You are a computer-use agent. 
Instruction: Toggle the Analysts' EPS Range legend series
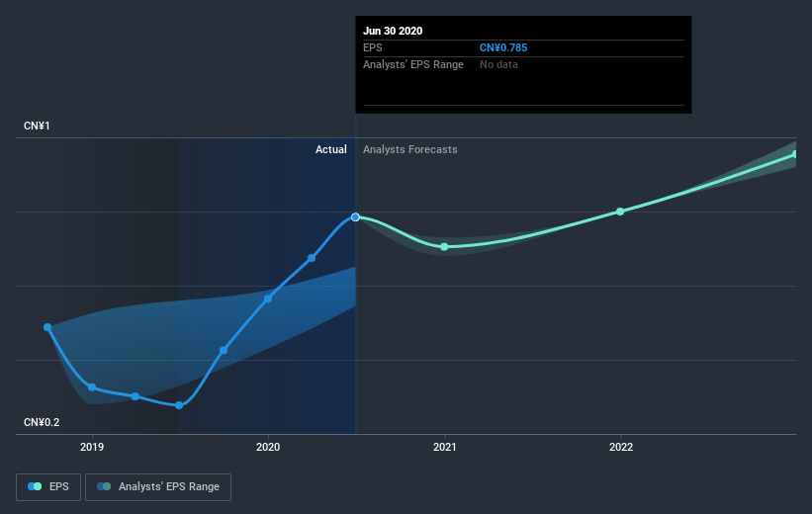click(158, 487)
